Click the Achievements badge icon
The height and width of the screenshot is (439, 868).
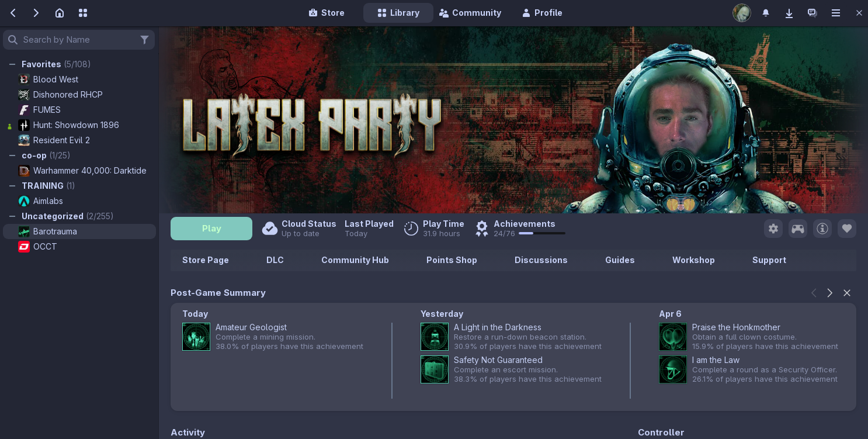tap(482, 229)
